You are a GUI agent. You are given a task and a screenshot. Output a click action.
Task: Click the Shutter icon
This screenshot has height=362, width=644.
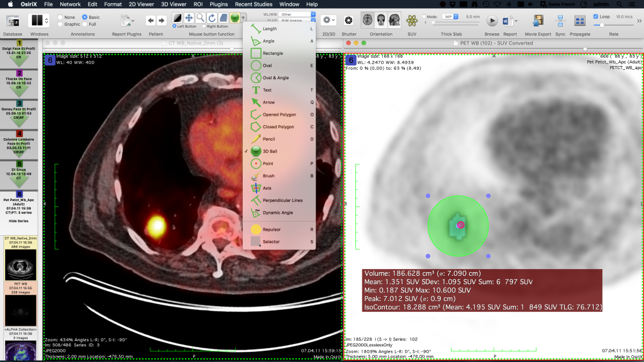click(348, 19)
